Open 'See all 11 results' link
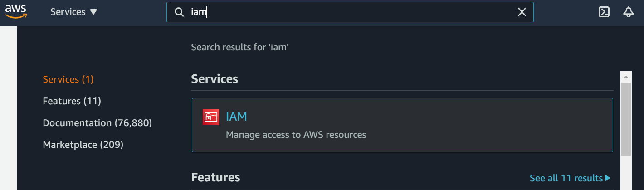This screenshot has width=644, height=190. 566,178
